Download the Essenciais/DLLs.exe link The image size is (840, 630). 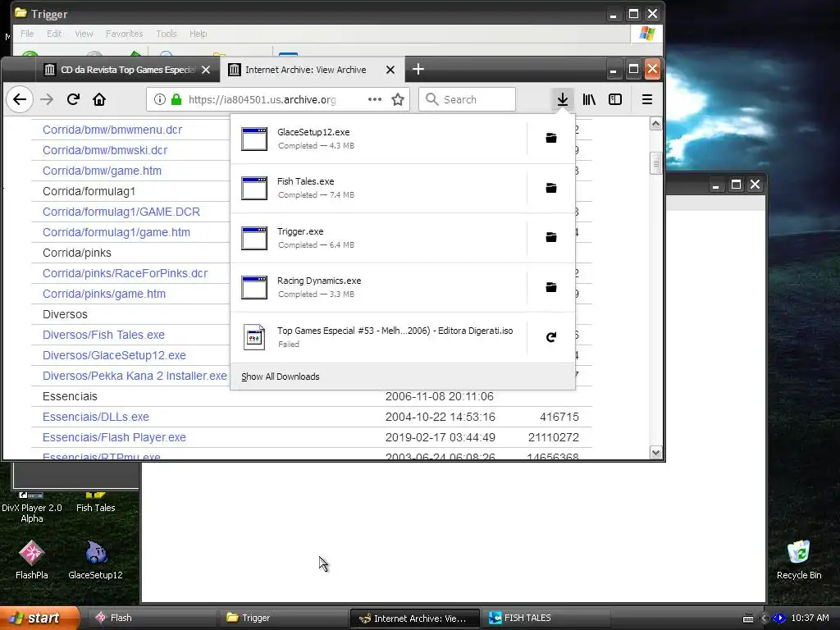click(96, 417)
